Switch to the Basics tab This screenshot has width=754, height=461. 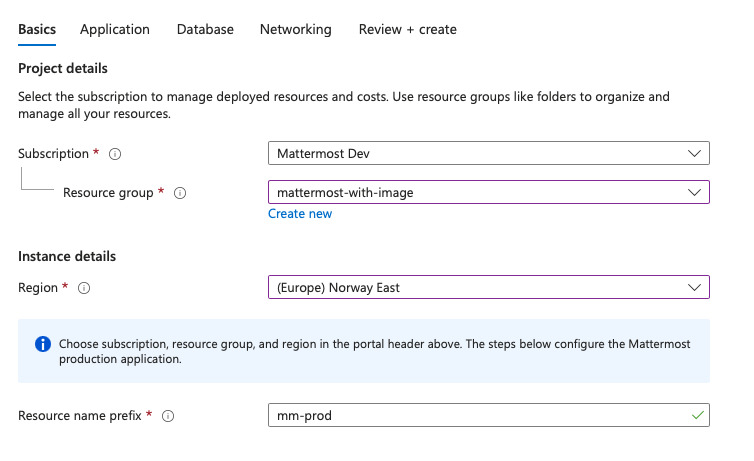point(37,29)
